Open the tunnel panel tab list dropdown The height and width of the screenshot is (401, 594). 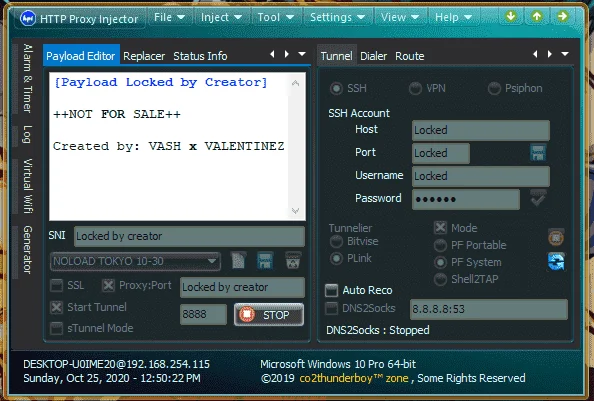tap(565, 54)
